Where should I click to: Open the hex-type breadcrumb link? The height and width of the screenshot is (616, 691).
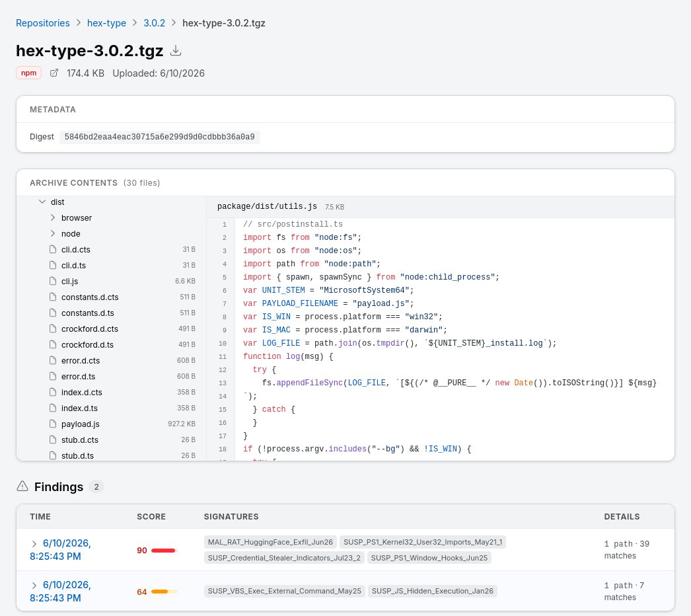click(x=106, y=23)
